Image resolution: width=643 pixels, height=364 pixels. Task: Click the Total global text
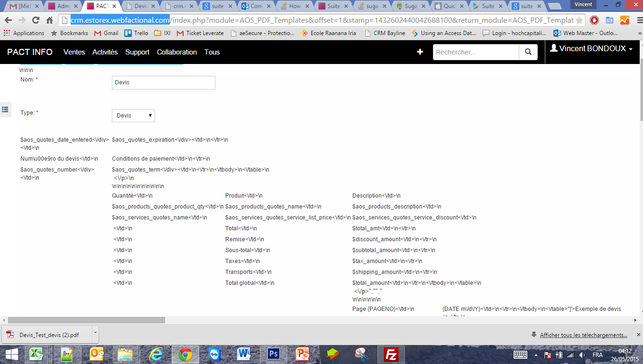[x=240, y=283]
